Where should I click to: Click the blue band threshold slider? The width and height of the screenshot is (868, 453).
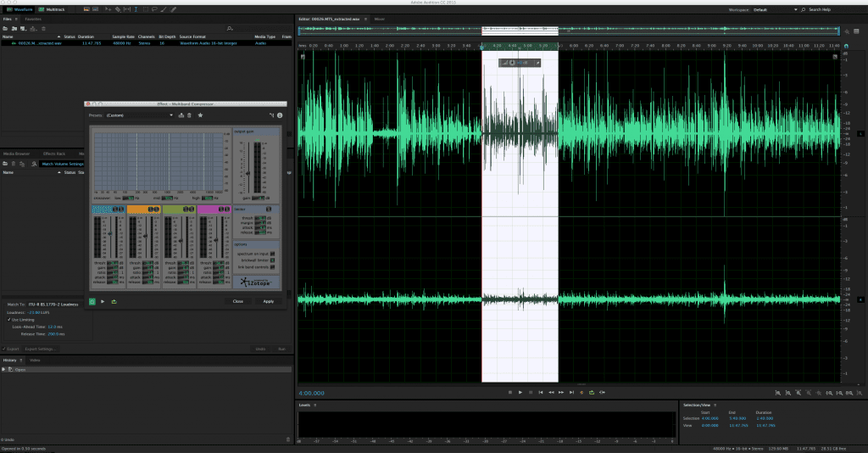pos(110,233)
